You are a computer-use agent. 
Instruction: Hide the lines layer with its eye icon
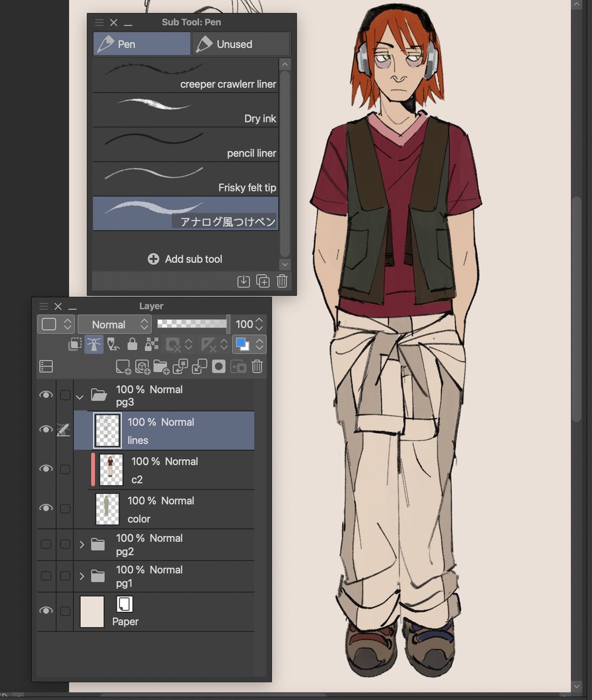pos(46,429)
